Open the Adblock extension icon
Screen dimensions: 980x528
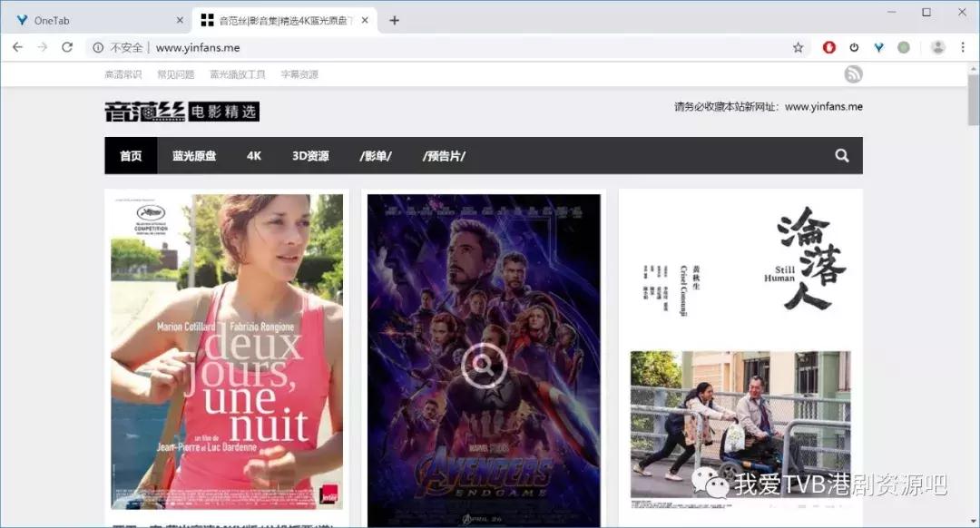[828, 46]
